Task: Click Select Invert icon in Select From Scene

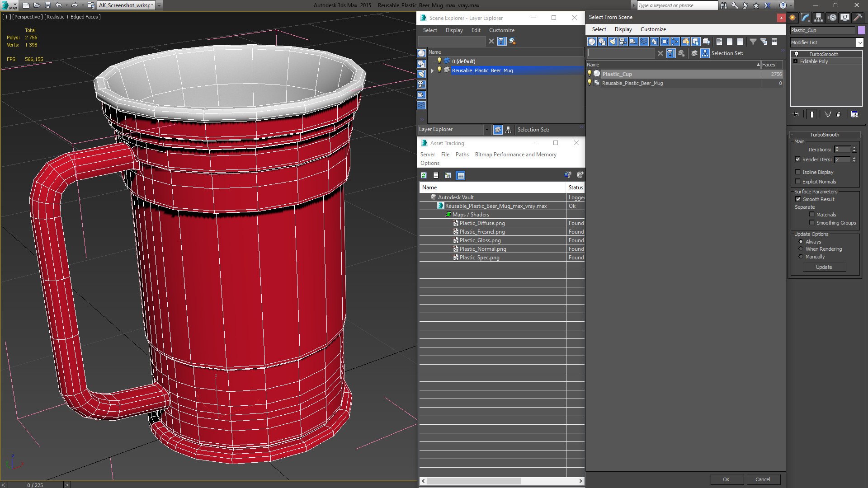Action: 740,42
